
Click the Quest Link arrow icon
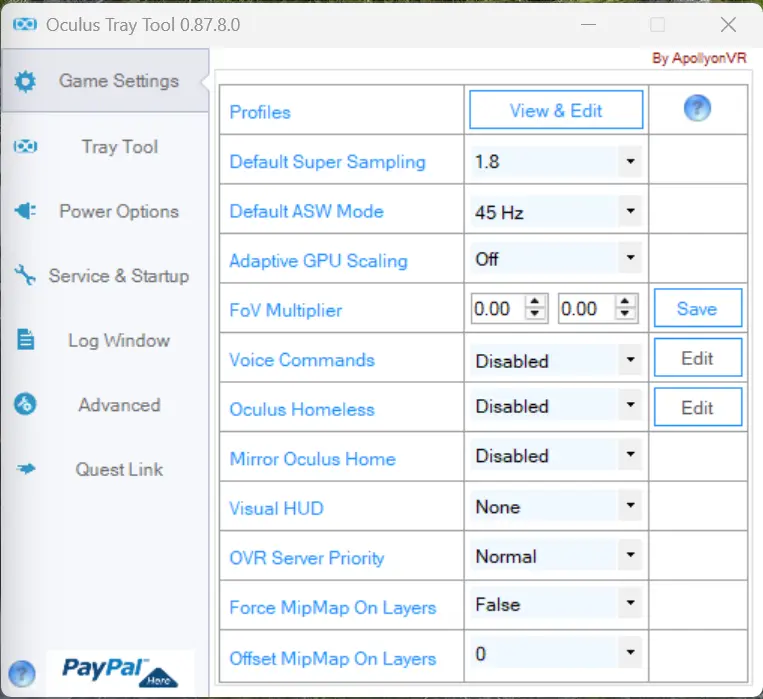(25, 469)
